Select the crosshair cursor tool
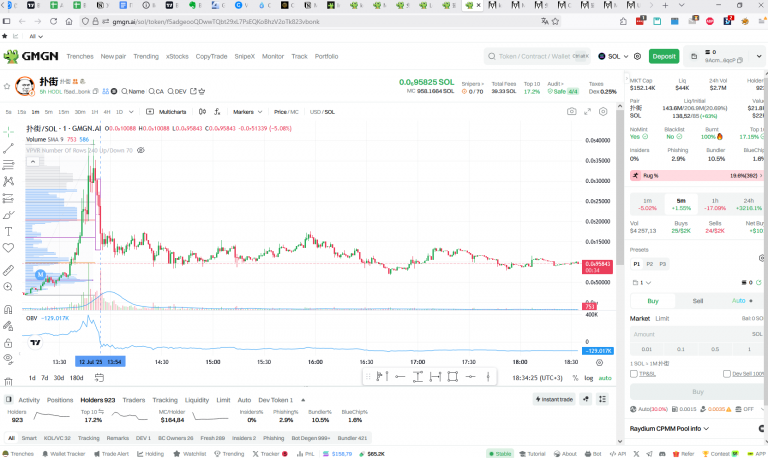Image resolution: width=768 pixels, height=458 pixels. point(8,132)
